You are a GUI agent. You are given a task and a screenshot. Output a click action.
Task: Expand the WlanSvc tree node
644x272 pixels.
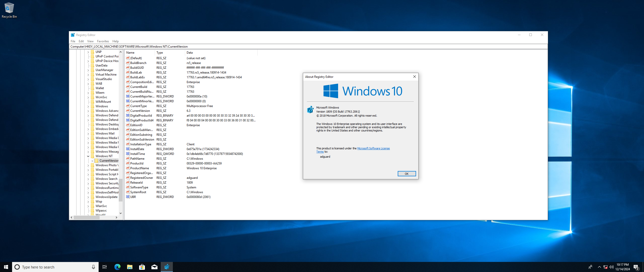pos(88,206)
